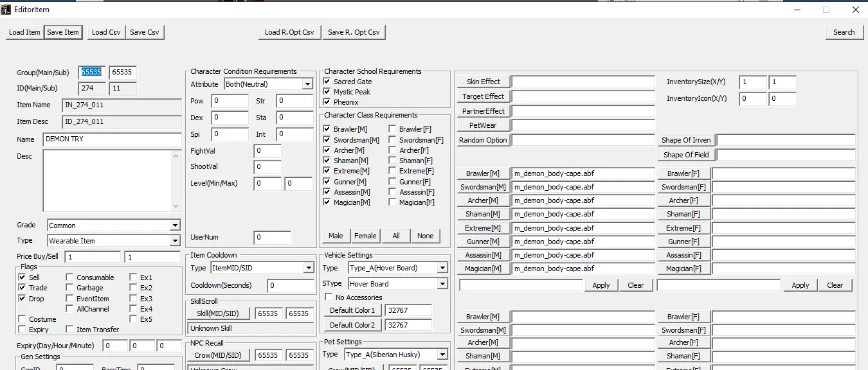The image size is (868, 370).
Task: Click the Search button
Action: [x=844, y=32]
